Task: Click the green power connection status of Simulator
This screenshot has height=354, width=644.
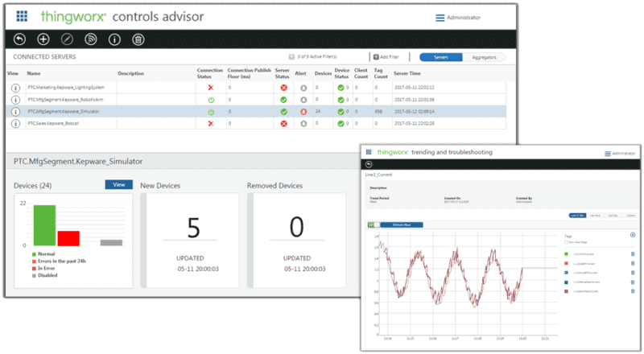Action: click(211, 112)
